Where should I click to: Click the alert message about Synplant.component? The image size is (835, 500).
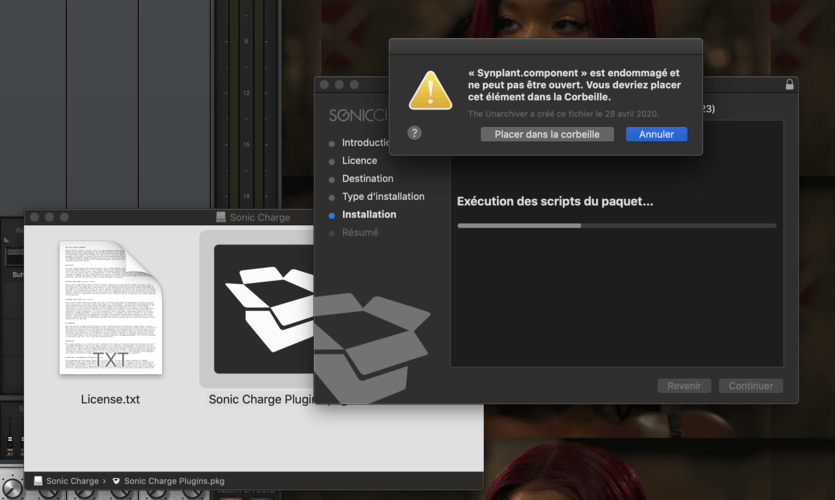(x=574, y=85)
